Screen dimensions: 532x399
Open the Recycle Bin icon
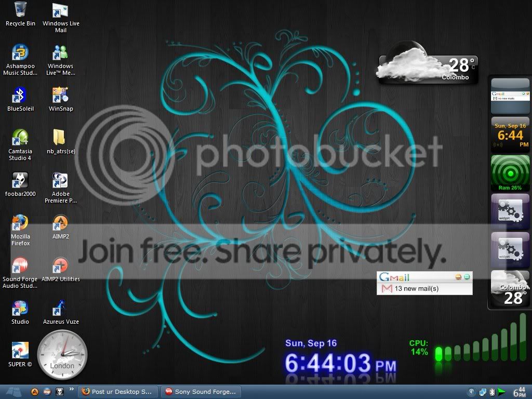[20, 14]
